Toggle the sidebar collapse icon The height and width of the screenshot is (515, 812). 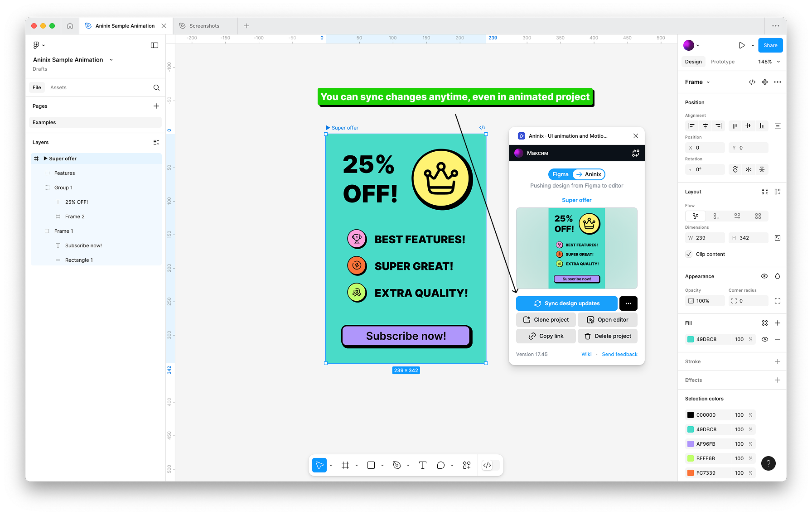(x=155, y=45)
